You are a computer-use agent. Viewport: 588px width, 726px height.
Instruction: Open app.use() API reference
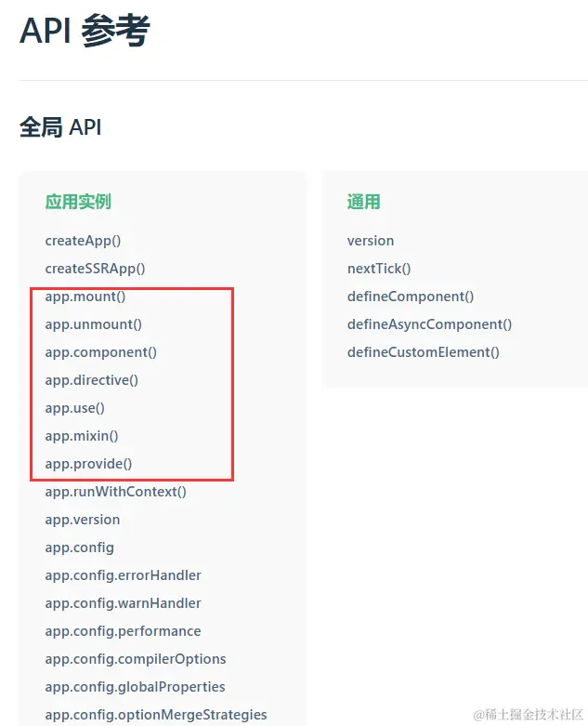point(75,408)
